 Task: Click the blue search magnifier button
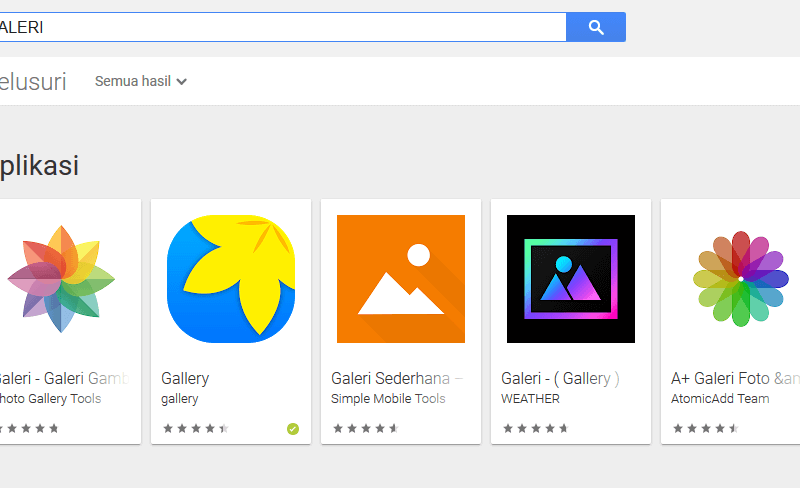click(x=596, y=27)
